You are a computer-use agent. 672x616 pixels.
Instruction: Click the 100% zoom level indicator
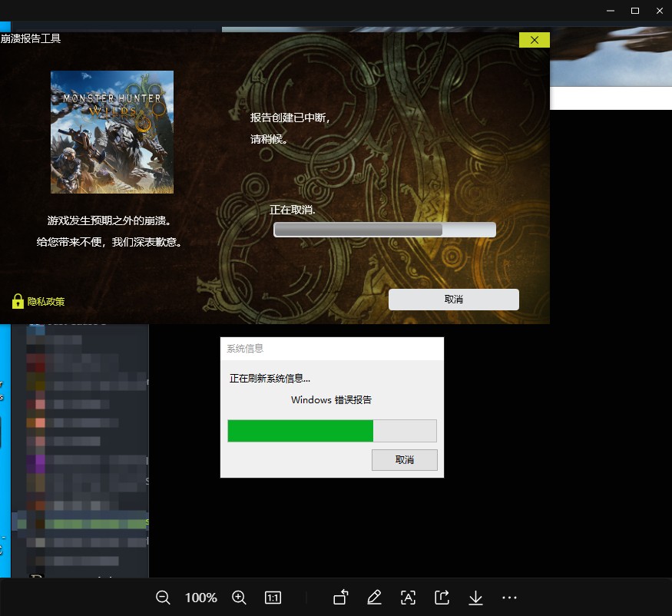[x=200, y=598]
